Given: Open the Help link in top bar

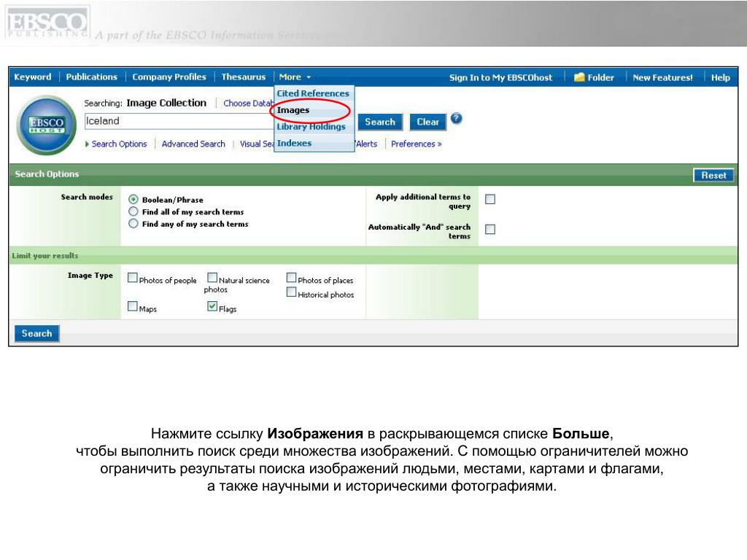Looking at the screenshot, I should (720, 77).
